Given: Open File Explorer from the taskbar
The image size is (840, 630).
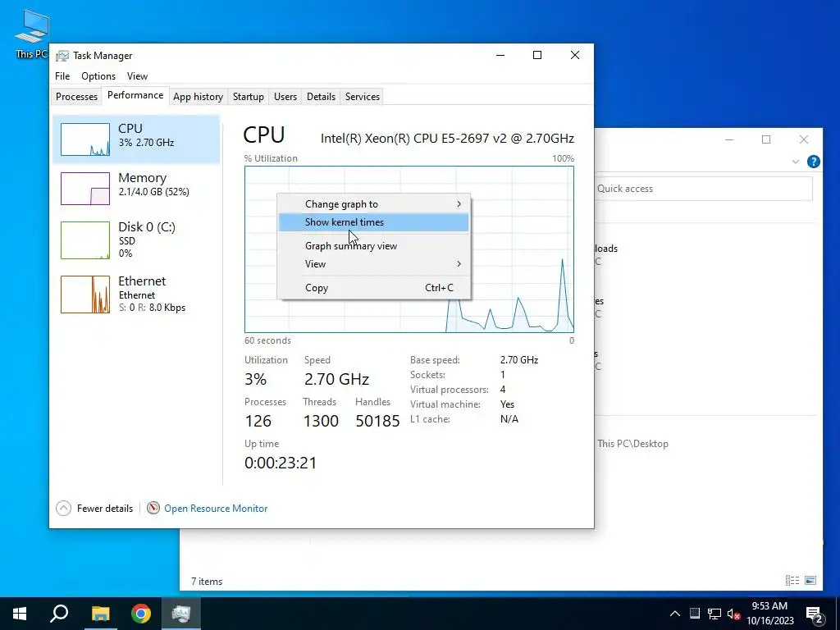Looking at the screenshot, I should coord(100,614).
